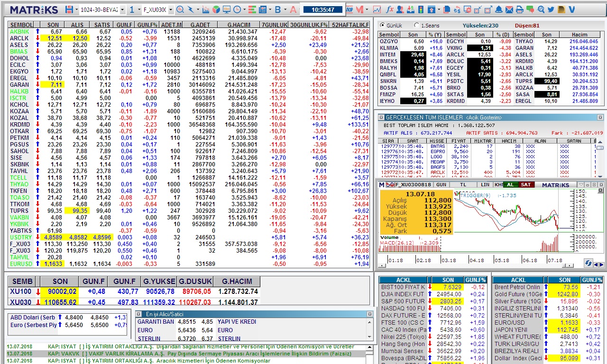Click Brent Petrol row in commodities panel

click(x=548, y=287)
